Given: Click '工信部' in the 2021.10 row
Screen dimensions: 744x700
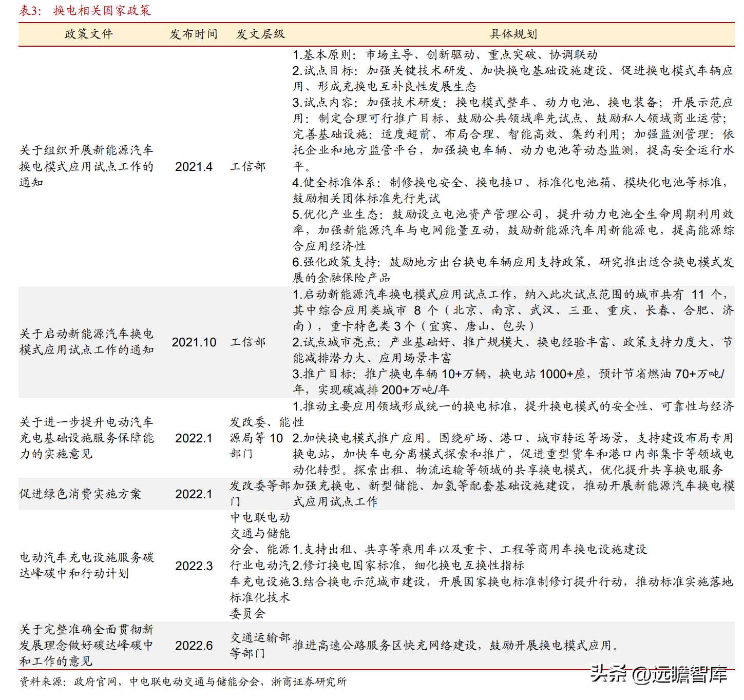Looking at the screenshot, I should click(247, 342).
